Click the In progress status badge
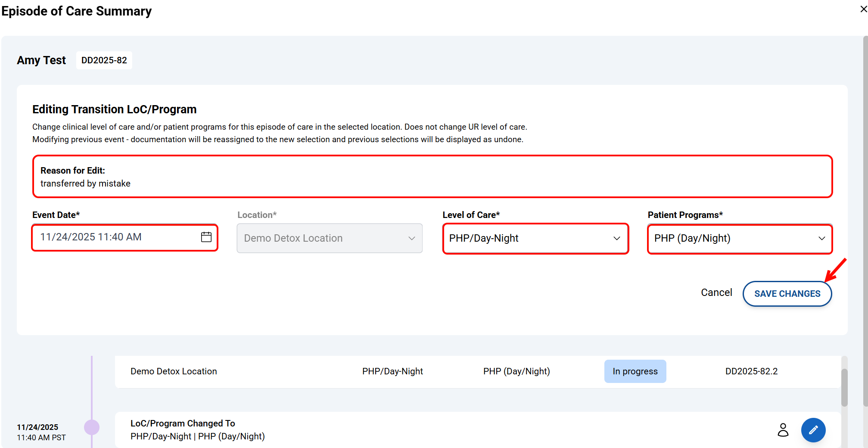The height and width of the screenshot is (448, 868). [635, 371]
